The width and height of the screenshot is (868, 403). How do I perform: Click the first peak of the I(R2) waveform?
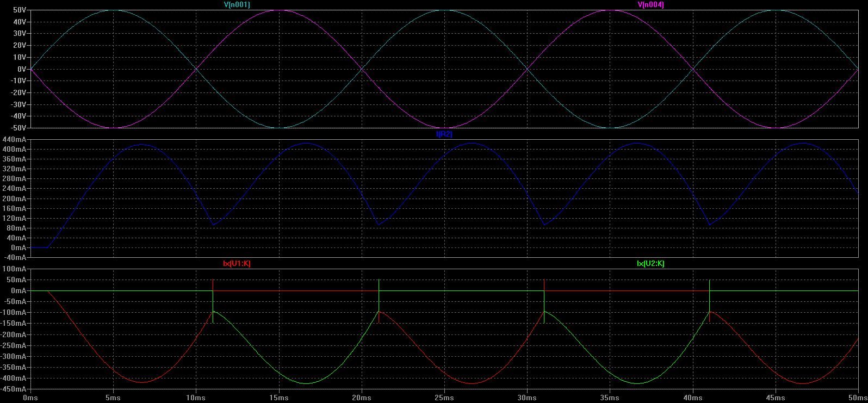click(142, 145)
